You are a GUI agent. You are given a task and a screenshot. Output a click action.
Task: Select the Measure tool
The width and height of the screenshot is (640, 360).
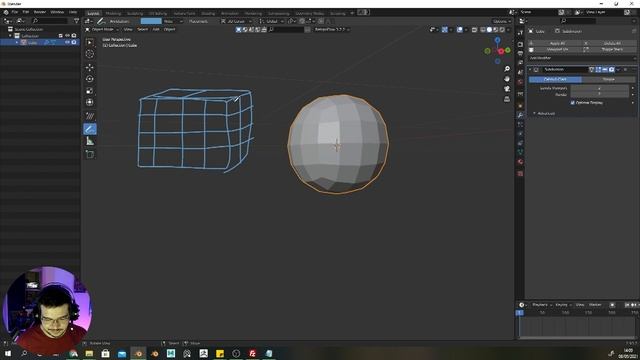(x=90, y=141)
